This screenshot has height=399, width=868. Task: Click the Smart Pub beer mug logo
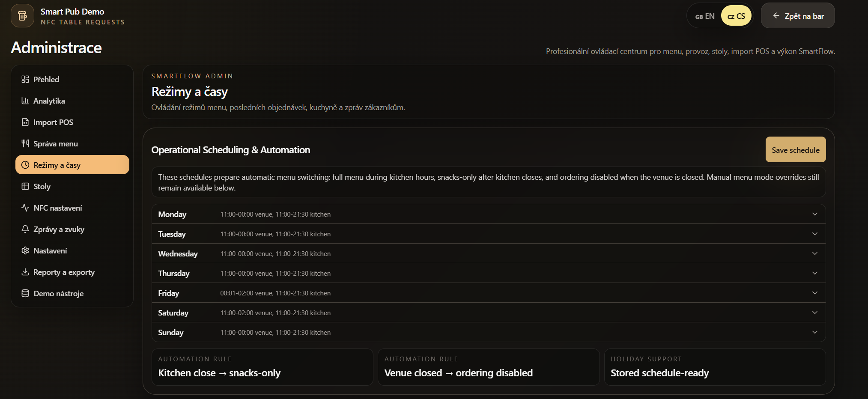[22, 16]
